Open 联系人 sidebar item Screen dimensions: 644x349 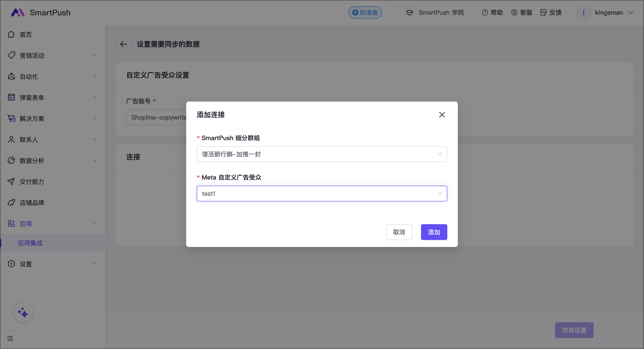click(x=53, y=139)
